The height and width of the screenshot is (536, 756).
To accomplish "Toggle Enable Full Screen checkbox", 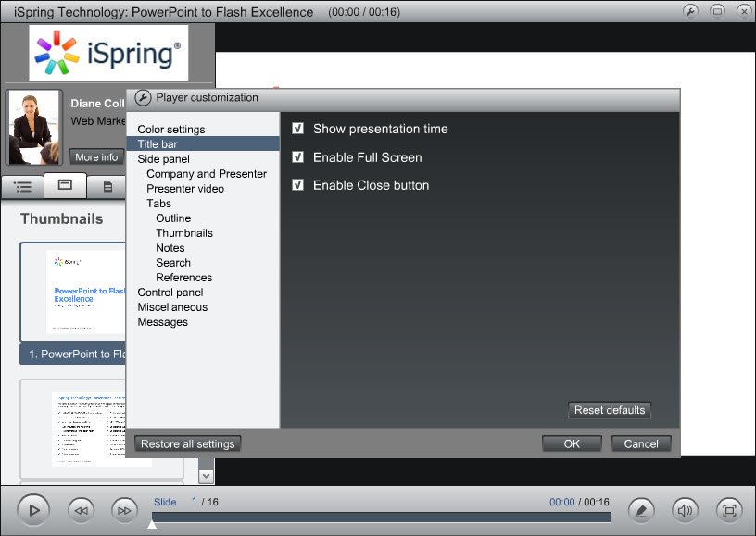I will [x=298, y=157].
